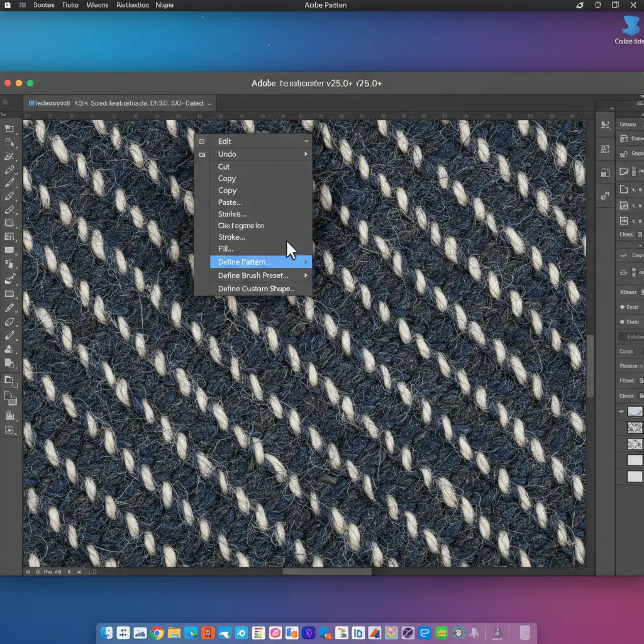The width and height of the screenshot is (644, 644).
Task: Toggle the Eads radio option in right panel
Action: 622,307
